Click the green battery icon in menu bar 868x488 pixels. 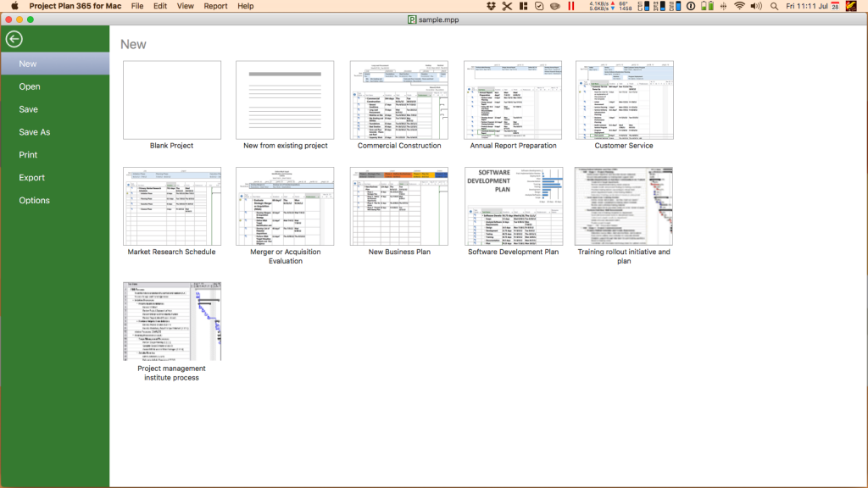click(707, 6)
